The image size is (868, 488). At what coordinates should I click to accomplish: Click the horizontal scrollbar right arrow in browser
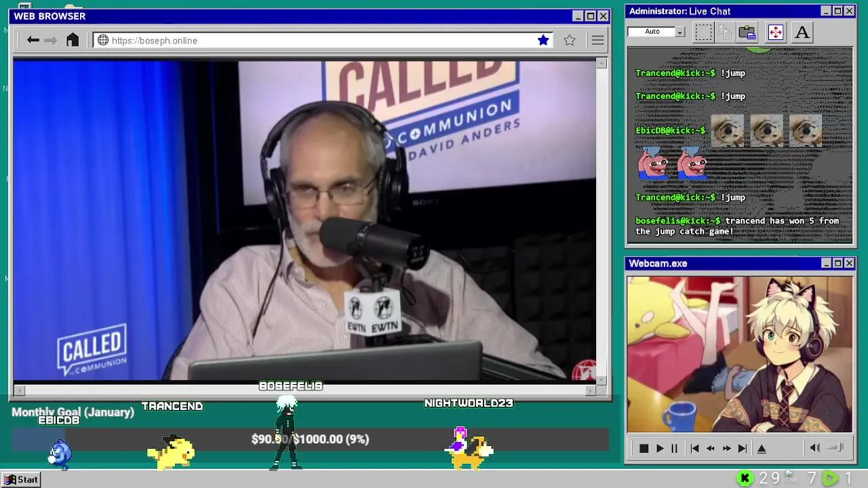[591, 390]
